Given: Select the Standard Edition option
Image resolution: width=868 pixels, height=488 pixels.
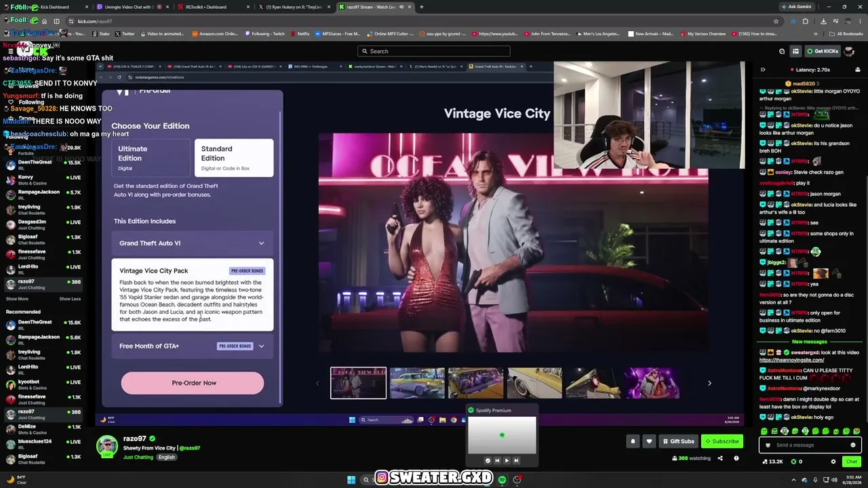Looking at the screenshot, I should click(x=234, y=158).
